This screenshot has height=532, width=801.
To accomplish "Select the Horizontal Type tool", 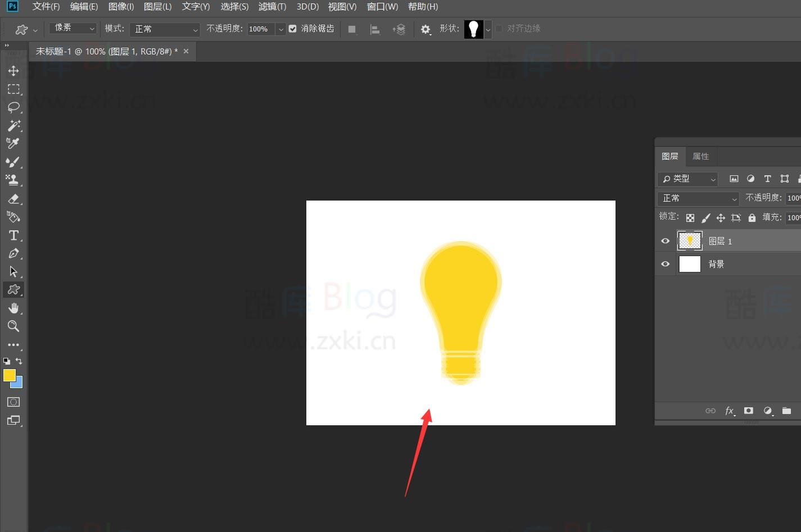I will 13,235.
